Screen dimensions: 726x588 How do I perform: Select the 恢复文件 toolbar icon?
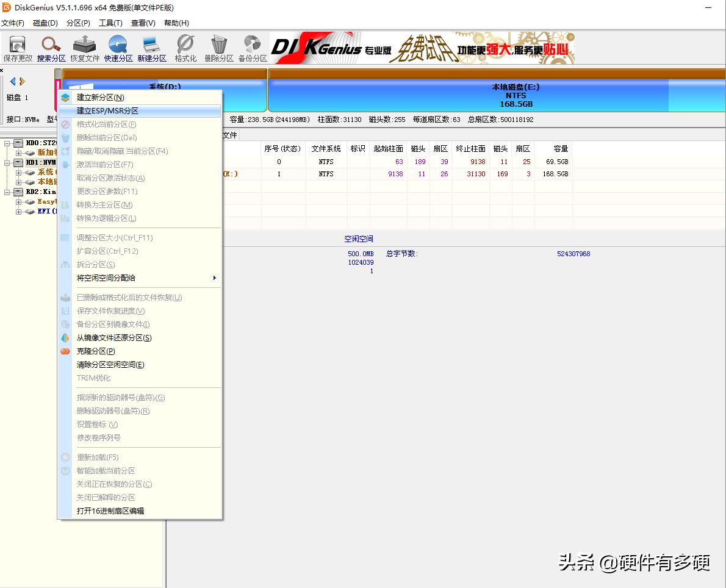pyautogui.click(x=85, y=48)
